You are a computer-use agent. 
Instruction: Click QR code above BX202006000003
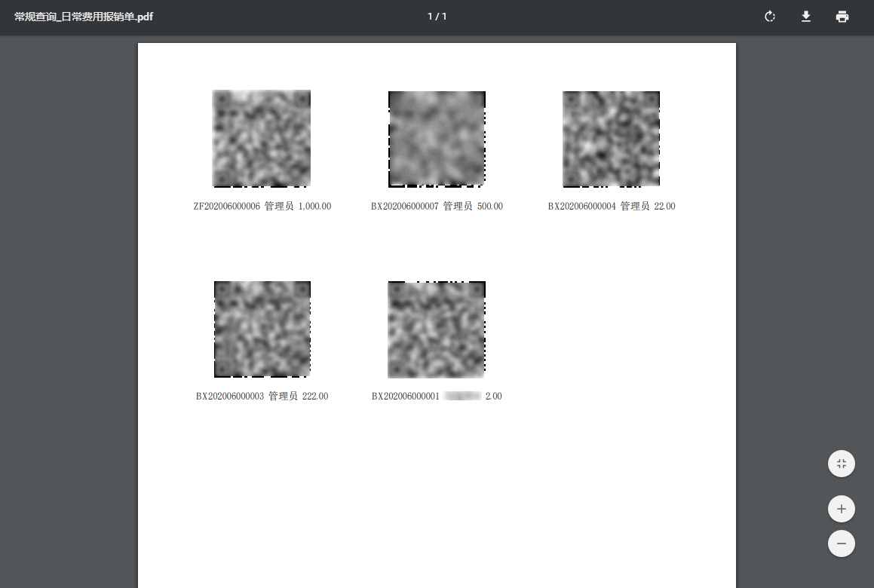coord(262,329)
